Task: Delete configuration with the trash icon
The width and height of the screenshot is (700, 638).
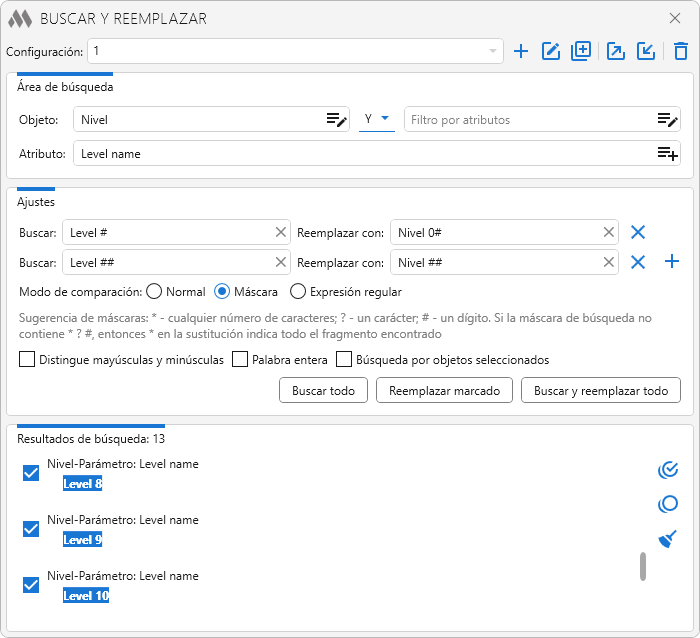Action: pyautogui.click(x=680, y=51)
